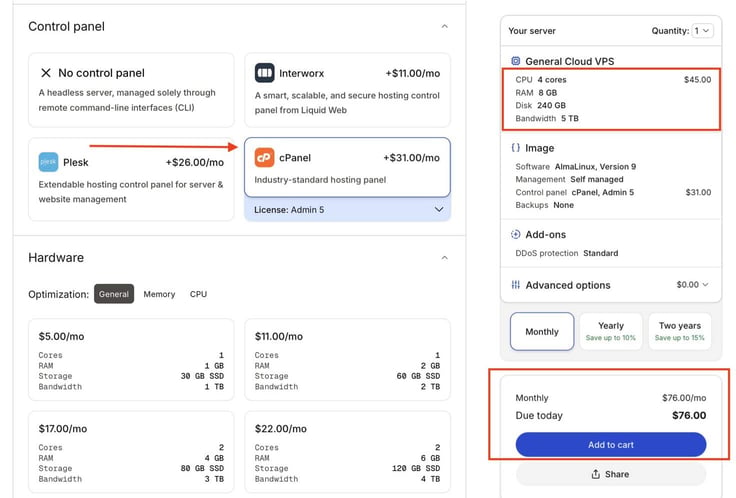Collapse the Hardware section chevron
This screenshot has height=498, width=736.
coord(445,258)
